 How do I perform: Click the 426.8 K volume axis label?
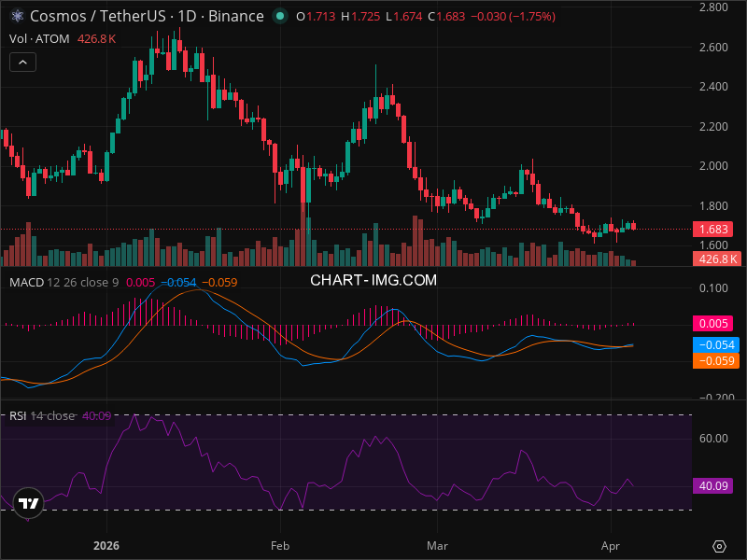716,259
